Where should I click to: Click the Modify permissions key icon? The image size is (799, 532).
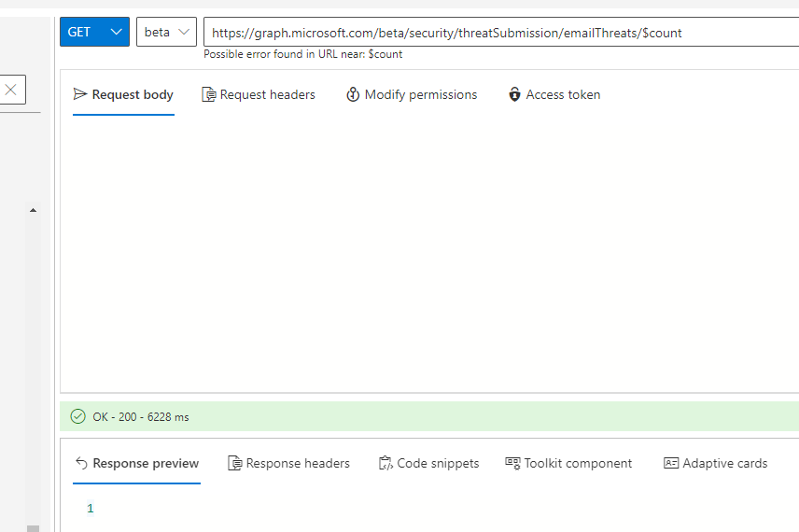click(x=353, y=94)
